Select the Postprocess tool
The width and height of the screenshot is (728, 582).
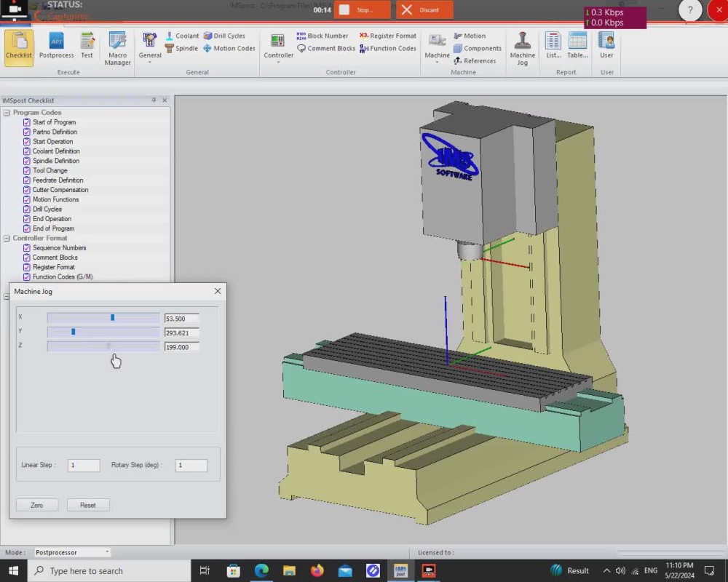coord(56,47)
